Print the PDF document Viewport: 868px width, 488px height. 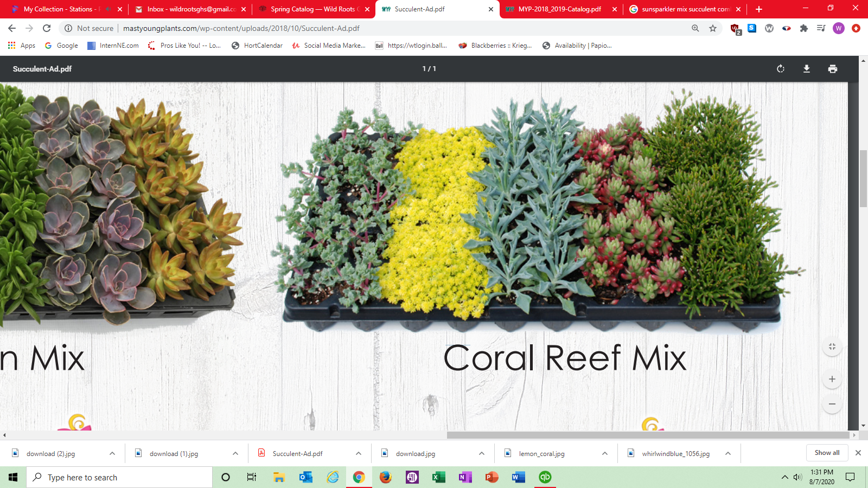click(x=833, y=69)
